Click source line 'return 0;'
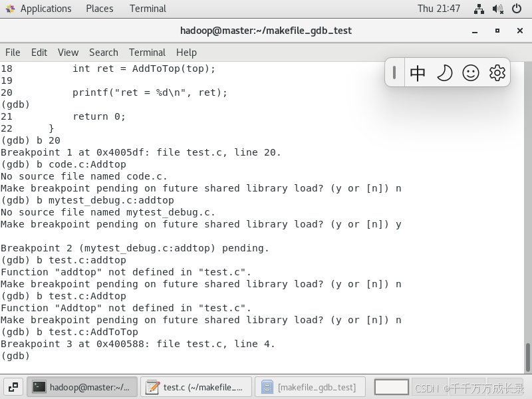532x399 pixels. pos(99,117)
